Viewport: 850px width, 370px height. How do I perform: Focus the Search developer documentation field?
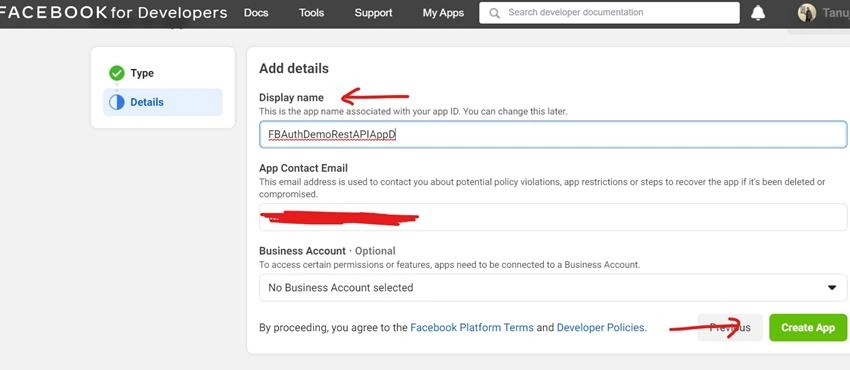tap(609, 12)
